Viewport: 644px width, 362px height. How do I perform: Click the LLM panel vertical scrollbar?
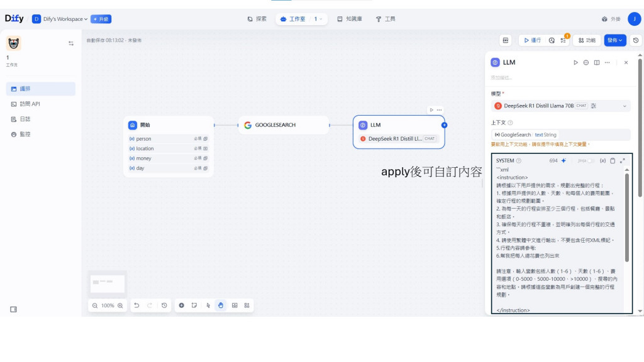(640, 128)
